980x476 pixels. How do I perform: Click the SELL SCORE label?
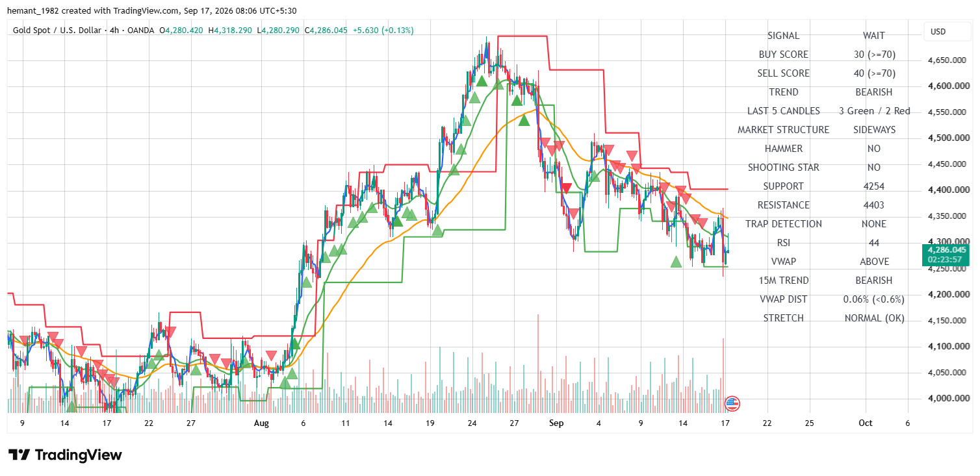coord(783,73)
